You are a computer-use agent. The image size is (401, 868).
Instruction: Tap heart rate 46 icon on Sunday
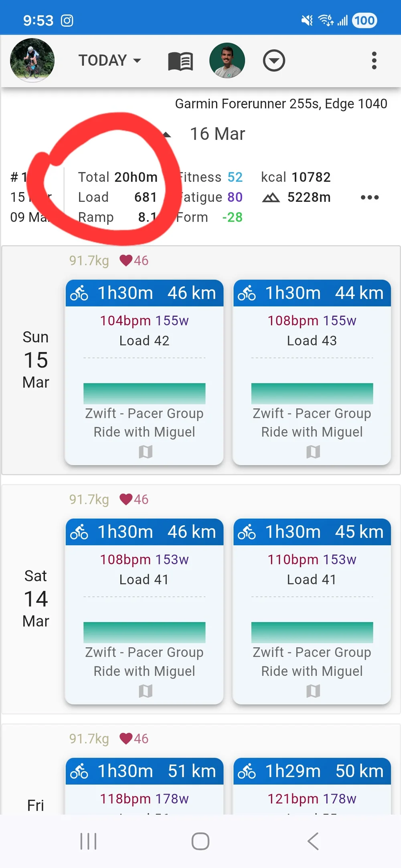pyautogui.click(x=126, y=261)
